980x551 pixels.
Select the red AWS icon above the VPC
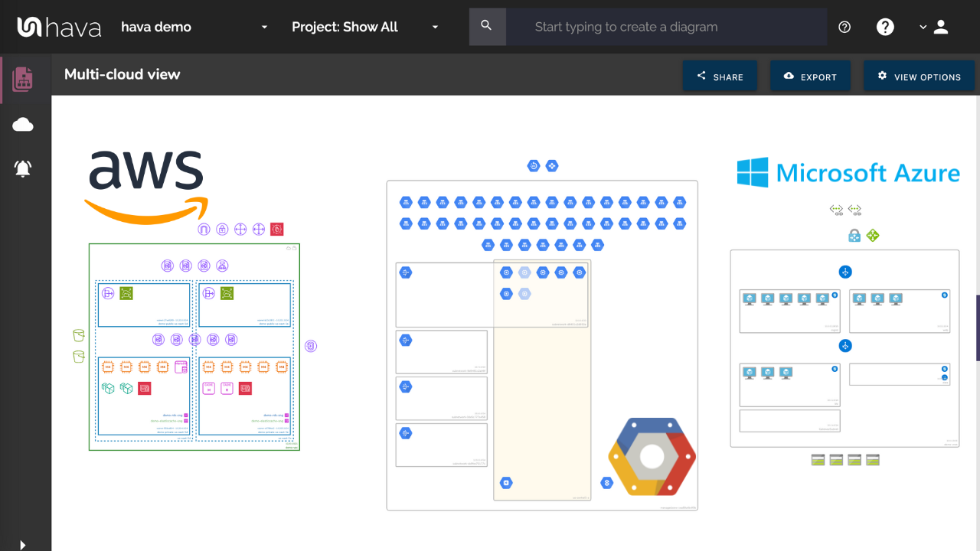pos(277,229)
